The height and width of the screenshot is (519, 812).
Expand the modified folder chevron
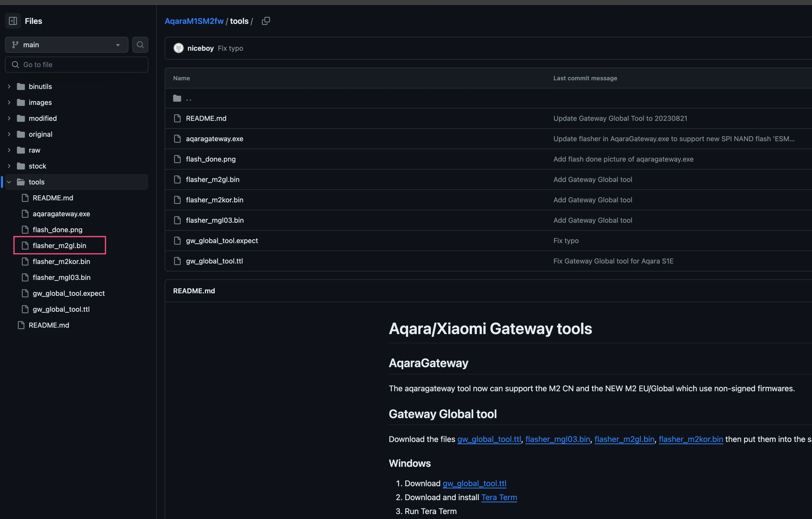click(x=9, y=118)
